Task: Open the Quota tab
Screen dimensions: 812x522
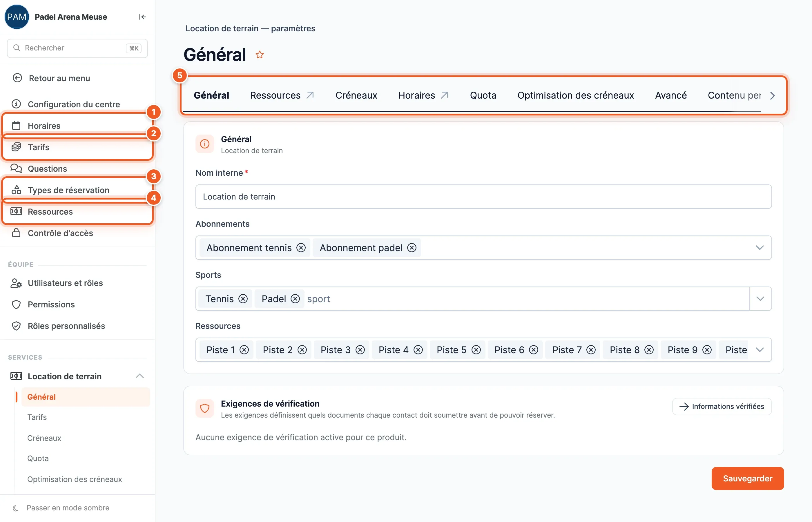Action: pyautogui.click(x=483, y=95)
